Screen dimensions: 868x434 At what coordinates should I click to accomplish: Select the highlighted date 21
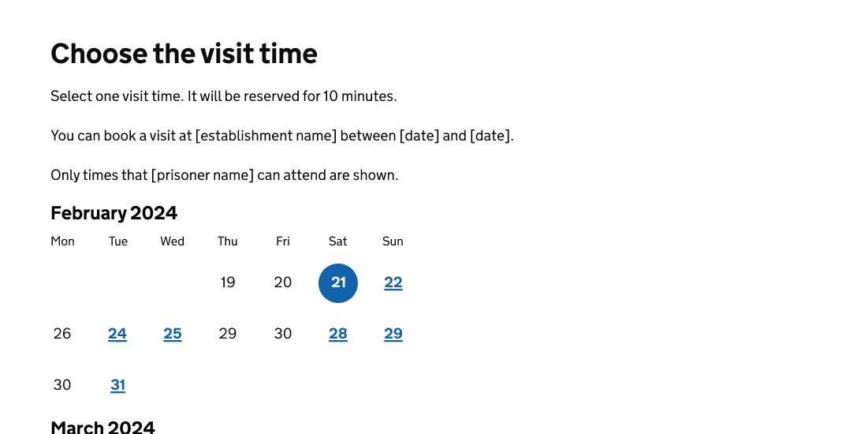click(338, 282)
